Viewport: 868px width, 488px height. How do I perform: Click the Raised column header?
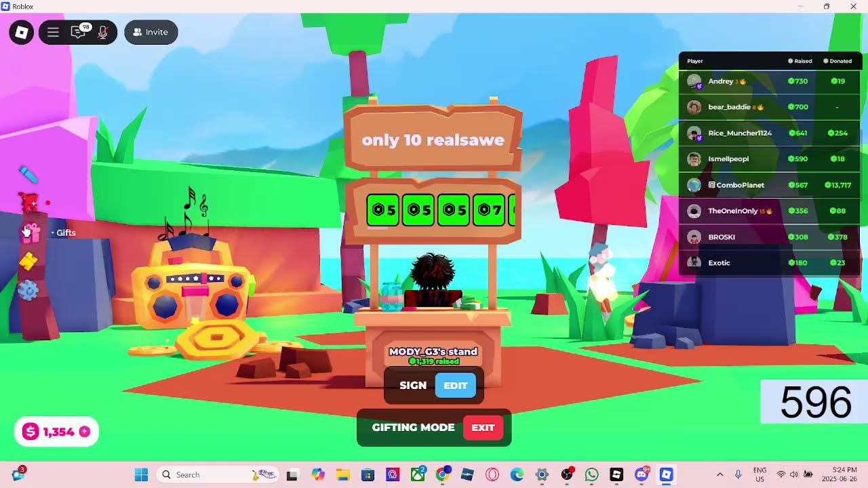(x=800, y=61)
